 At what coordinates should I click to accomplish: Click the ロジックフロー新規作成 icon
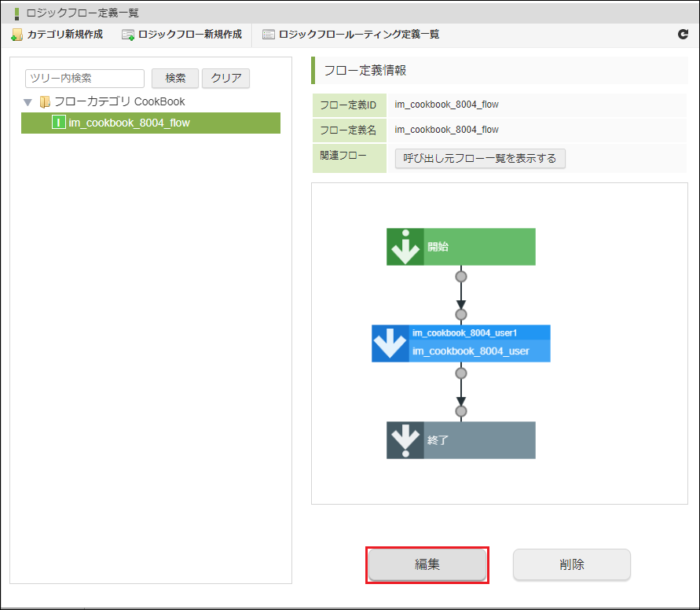point(128,35)
